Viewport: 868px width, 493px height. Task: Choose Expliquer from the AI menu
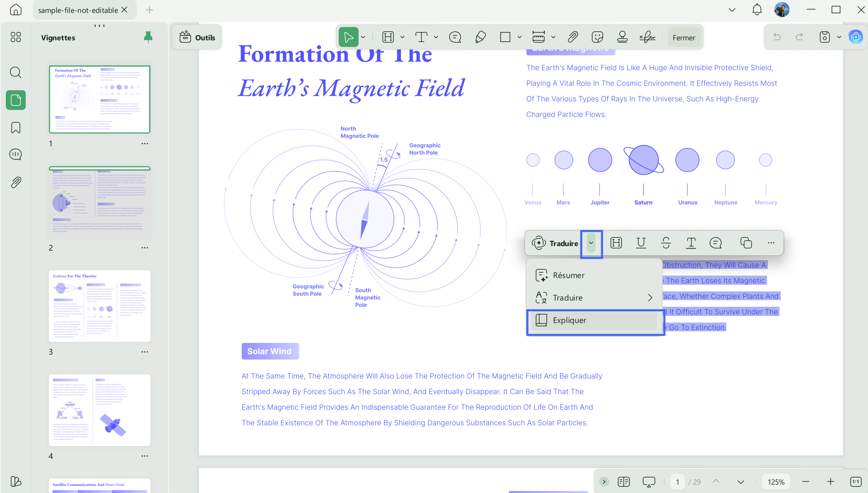pos(594,320)
